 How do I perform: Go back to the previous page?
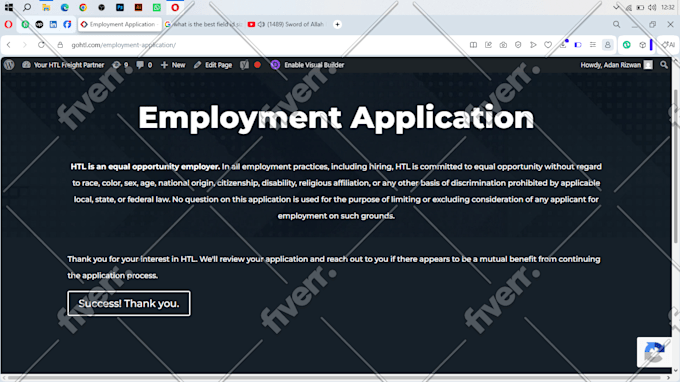coord(9,45)
